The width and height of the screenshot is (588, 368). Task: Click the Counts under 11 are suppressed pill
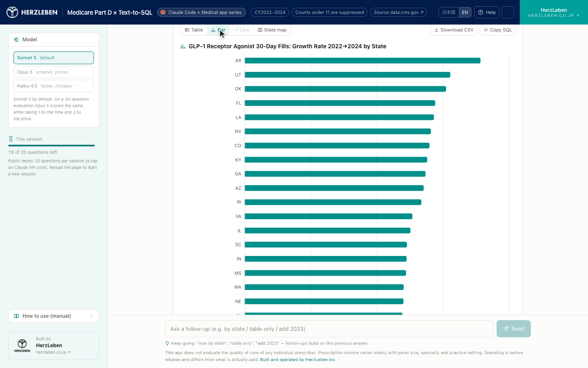(330, 12)
